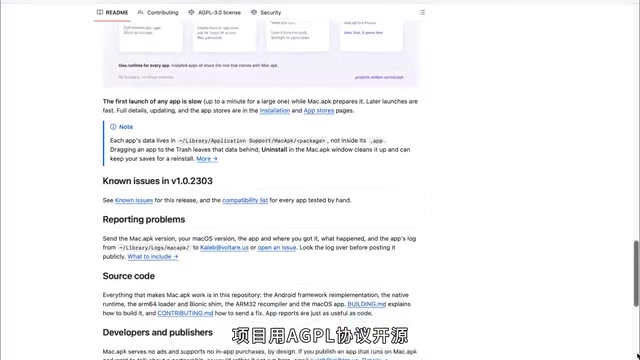Click the README book icon

tap(100, 12)
